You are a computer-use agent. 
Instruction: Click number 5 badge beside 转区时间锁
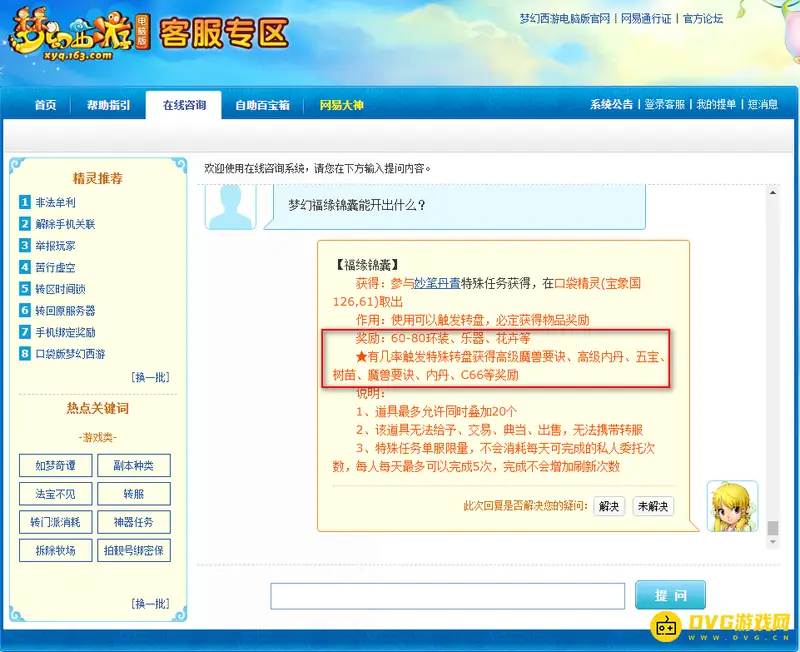(25, 289)
